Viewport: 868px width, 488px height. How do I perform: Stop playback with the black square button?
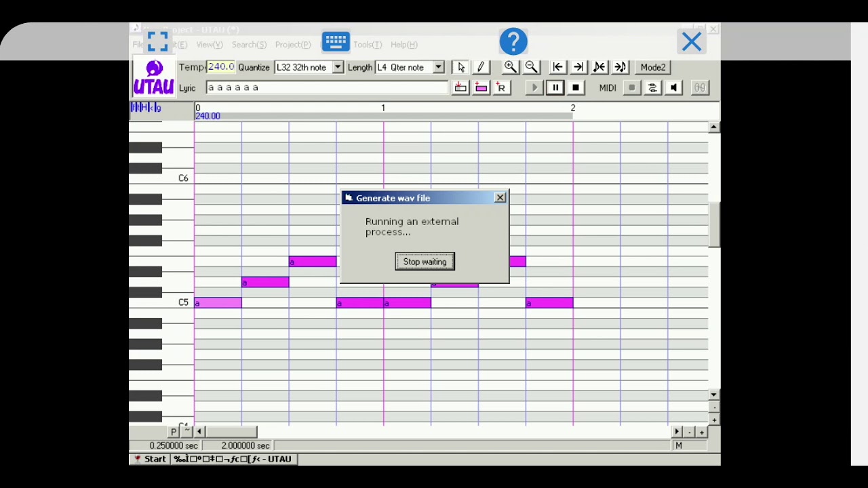576,87
